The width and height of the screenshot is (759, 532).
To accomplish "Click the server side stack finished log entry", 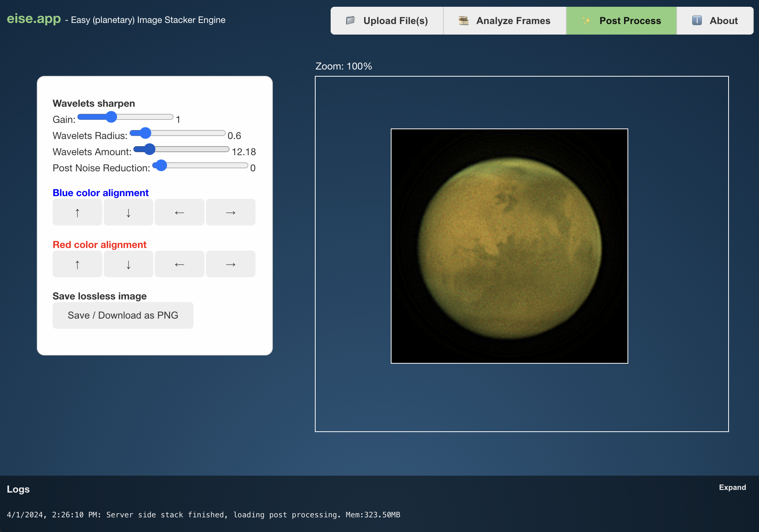I will click(203, 515).
